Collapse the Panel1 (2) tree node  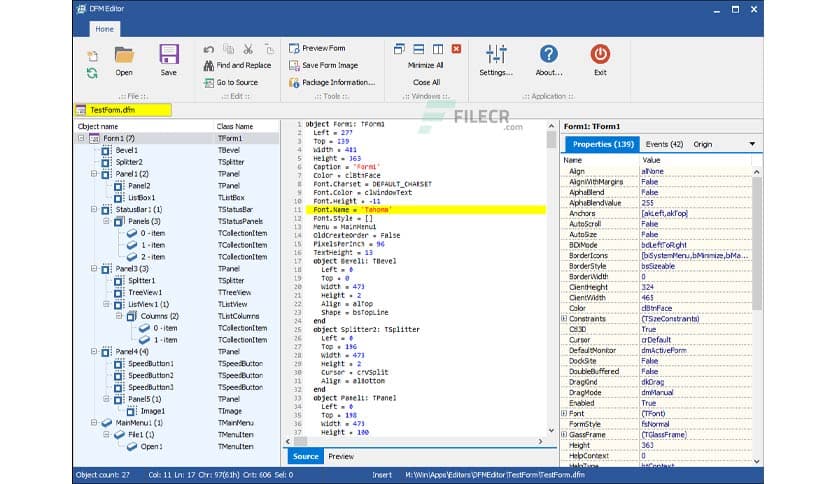94,174
